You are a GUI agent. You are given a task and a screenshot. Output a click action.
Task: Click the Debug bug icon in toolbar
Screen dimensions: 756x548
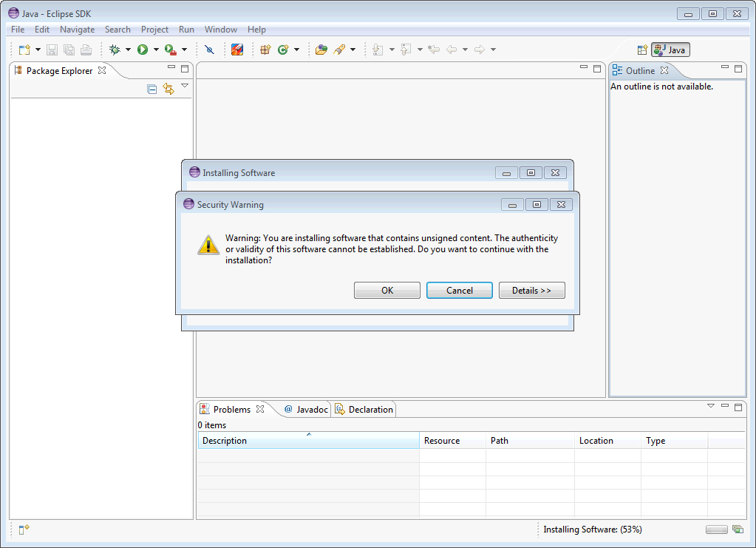point(115,50)
